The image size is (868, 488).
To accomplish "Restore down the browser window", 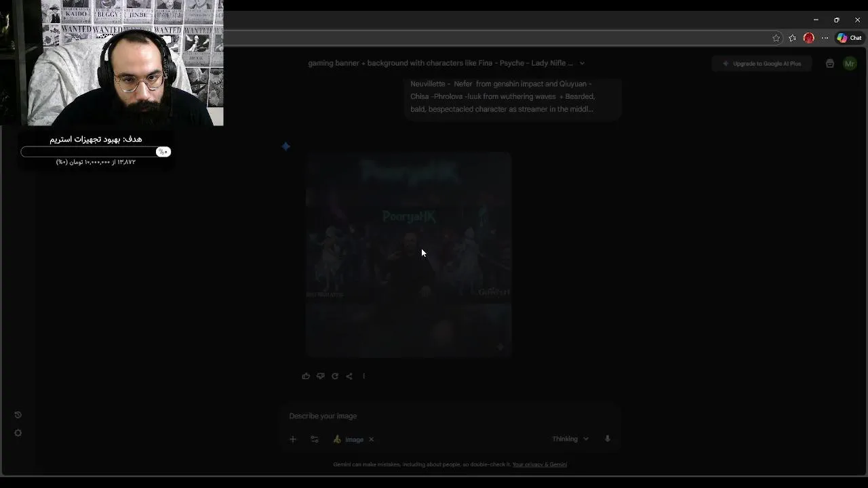I will [837, 20].
